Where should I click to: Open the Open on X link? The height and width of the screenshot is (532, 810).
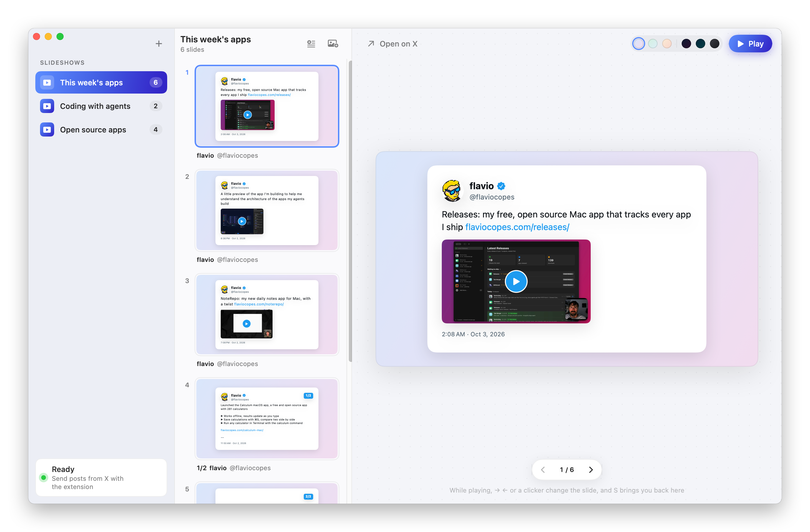click(x=392, y=44)
